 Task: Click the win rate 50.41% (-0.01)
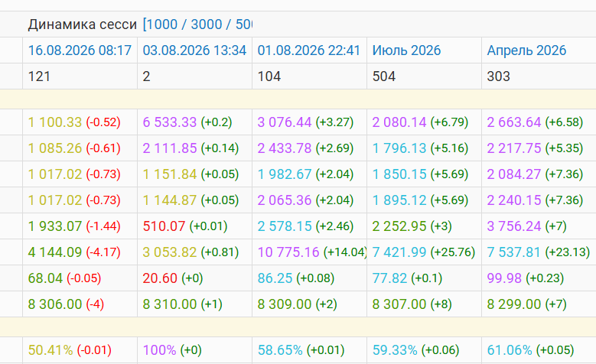click(70, 350)
